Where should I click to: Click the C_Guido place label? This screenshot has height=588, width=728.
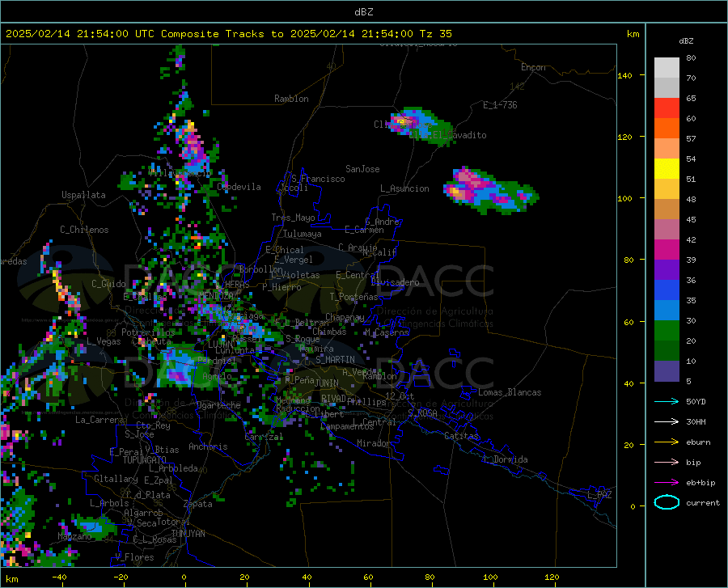pyautogui.click(x=108, y=284)
